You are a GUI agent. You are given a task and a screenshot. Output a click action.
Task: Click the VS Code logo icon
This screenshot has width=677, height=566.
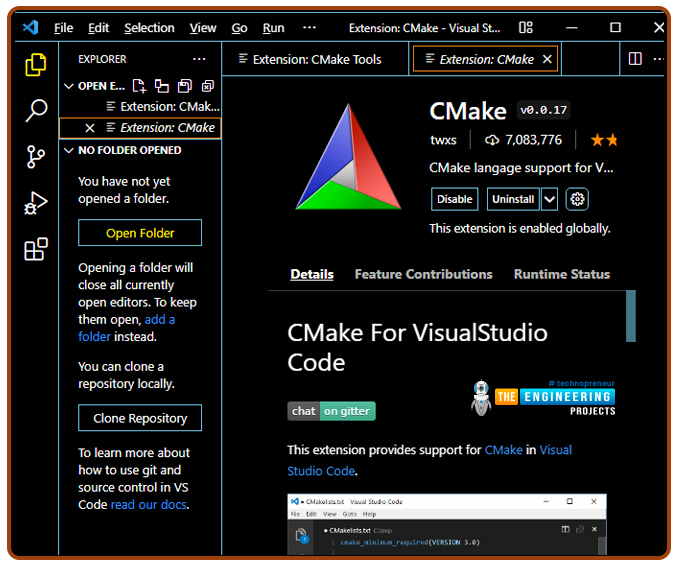coord(30,28)
